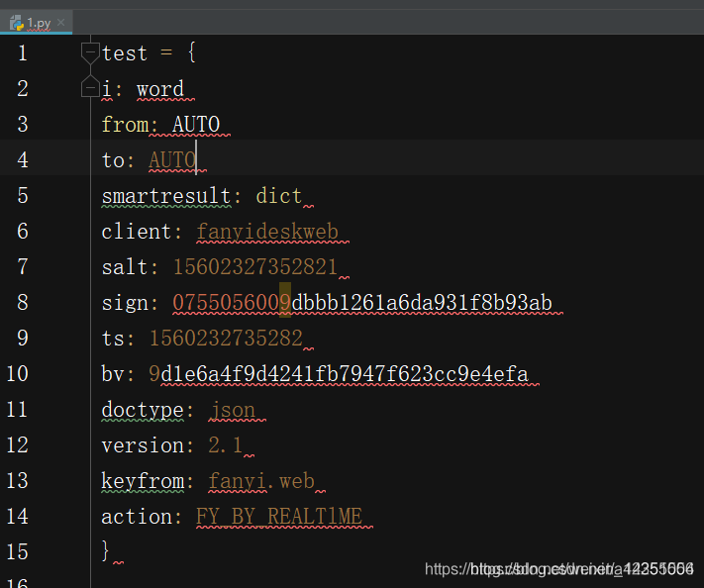Click the 'from' keyword on line 3
704x588 pixels.
126,125
